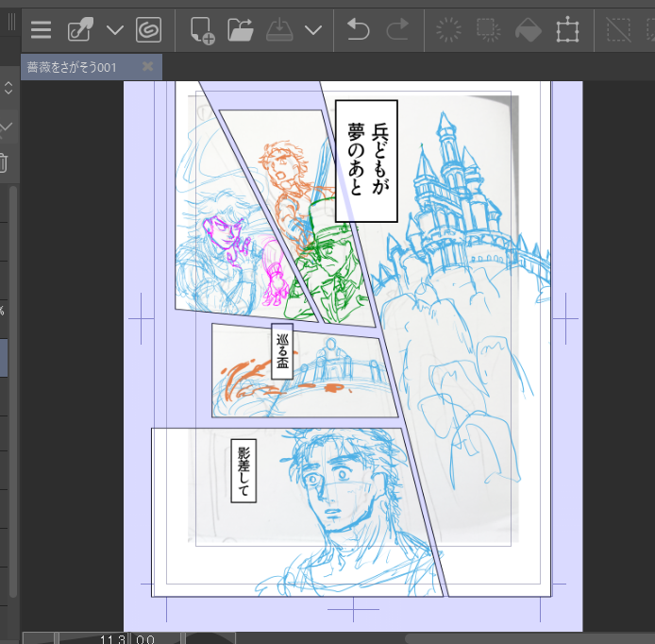Image resolution: width=655 pixels, height=644 pixels.
Task: Click clear outside selection icon
Action: pyautogui.click(x=488, y=29)
